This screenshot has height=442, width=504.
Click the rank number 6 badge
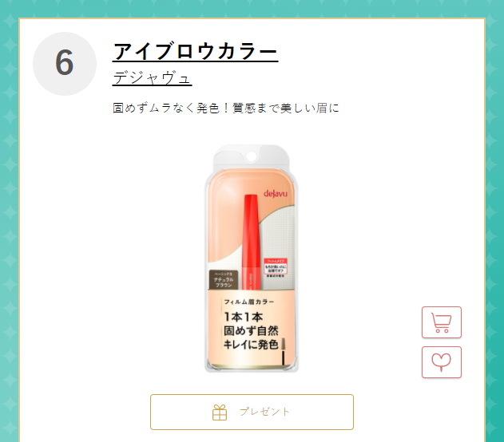coord(64,63)
